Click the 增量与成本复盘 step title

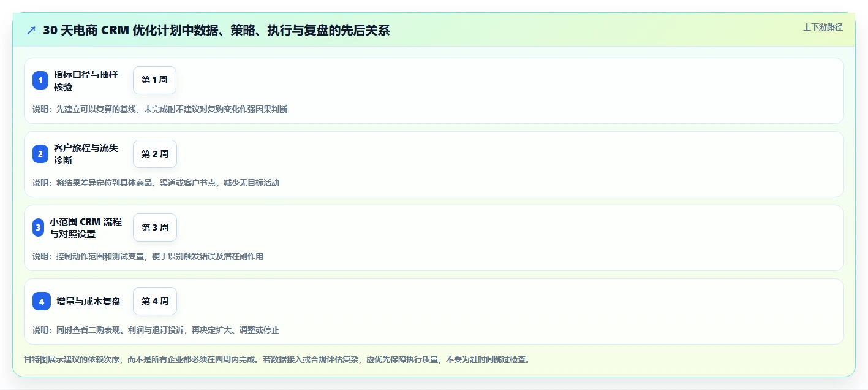pos(88,301)
